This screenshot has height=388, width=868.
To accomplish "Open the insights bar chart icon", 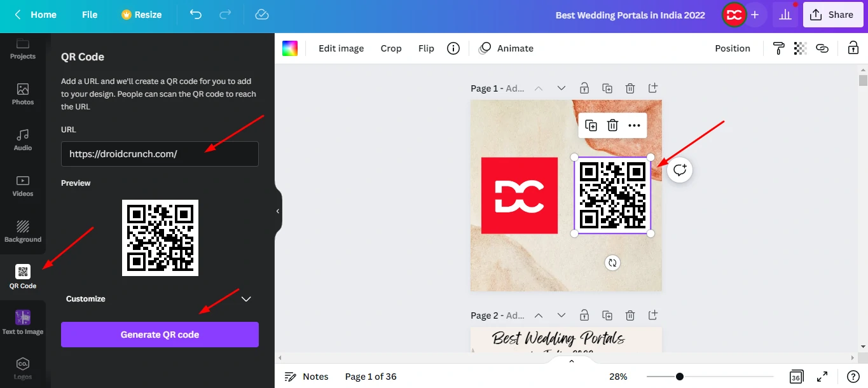I will (x=785, y=15).
